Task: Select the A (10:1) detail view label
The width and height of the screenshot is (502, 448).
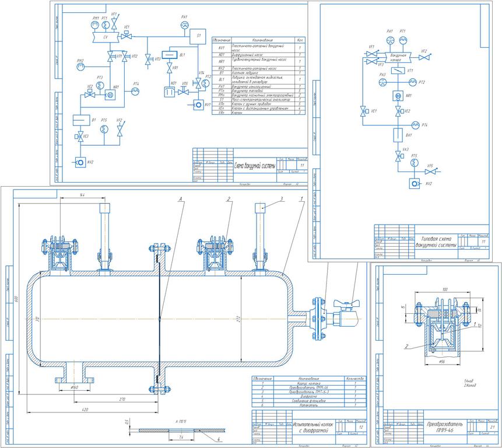Action: (x=181, y=421)
